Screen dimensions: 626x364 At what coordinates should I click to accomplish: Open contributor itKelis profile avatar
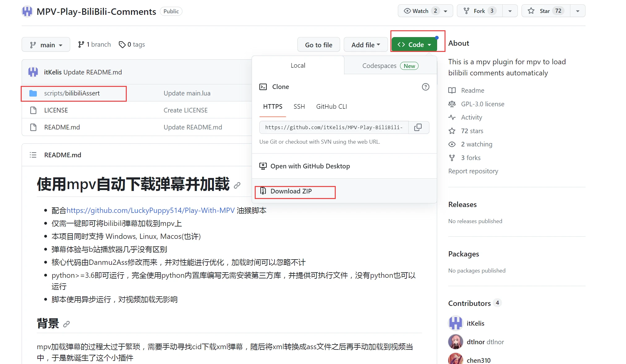456,324
